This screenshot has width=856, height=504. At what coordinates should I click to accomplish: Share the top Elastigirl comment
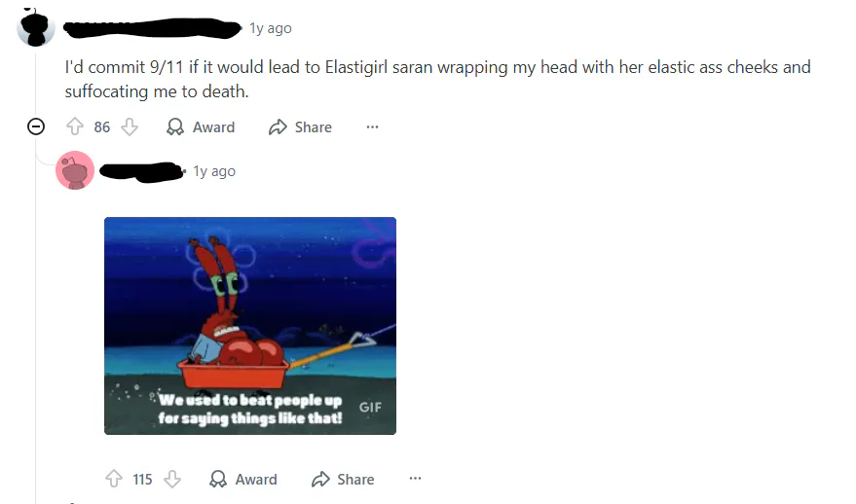300,126
